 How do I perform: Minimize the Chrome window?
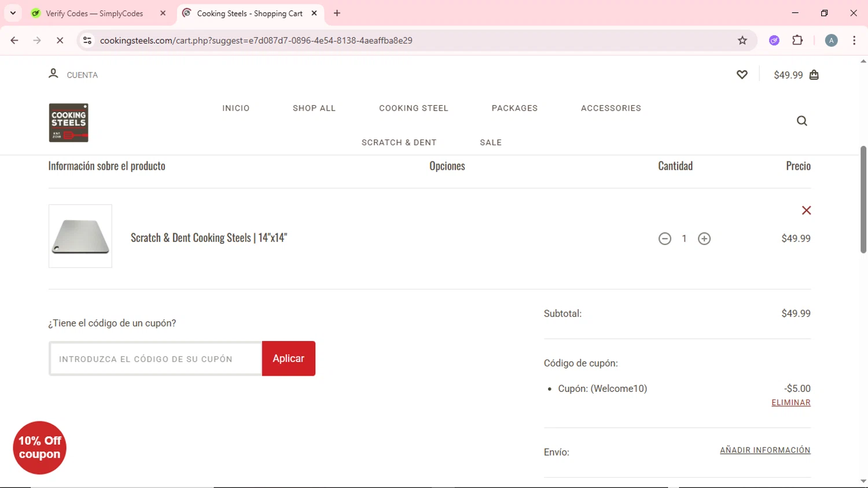click(x=795, y=13)
